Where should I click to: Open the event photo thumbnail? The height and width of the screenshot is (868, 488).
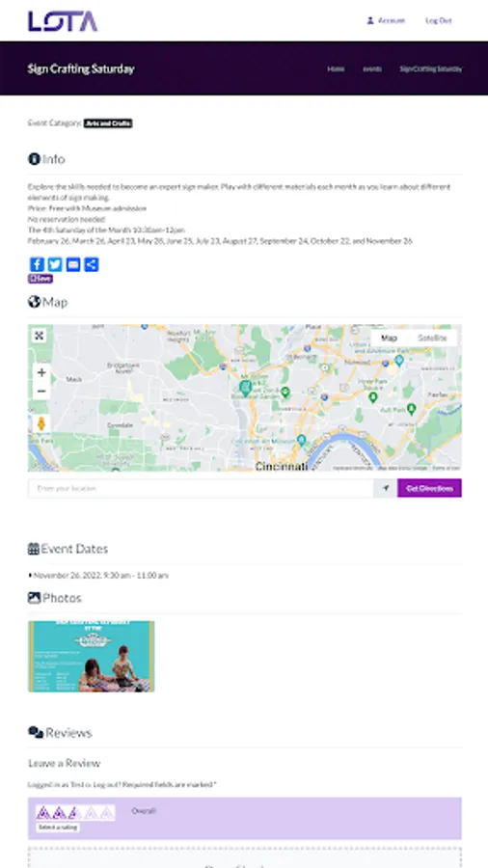coord(92,657)
